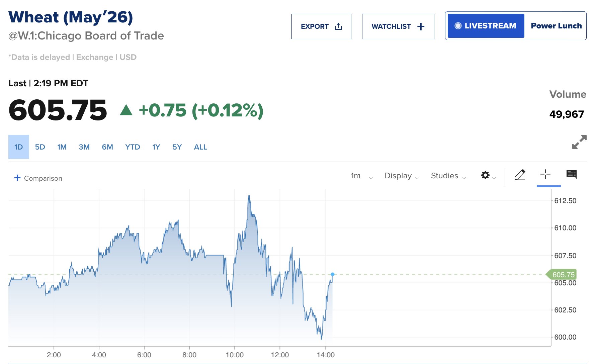
Task: Click the watchlist plus icon
Action: (421, 26)
